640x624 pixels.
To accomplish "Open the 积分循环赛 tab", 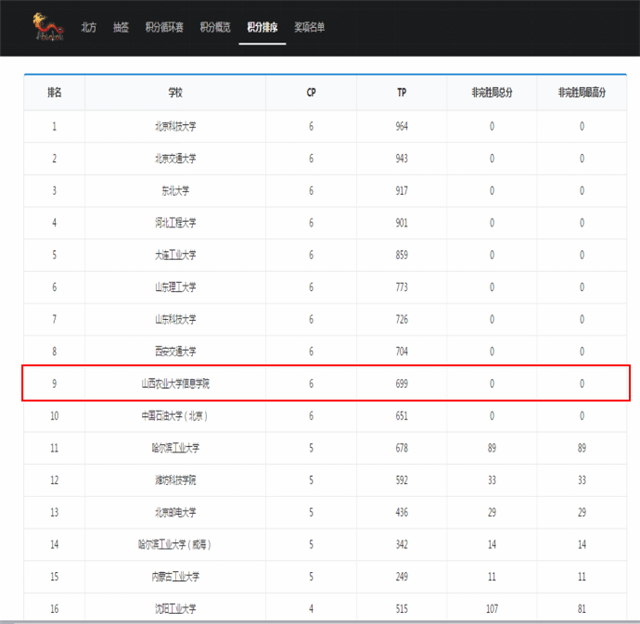I will pyautogui.click(x=164, y=27).
